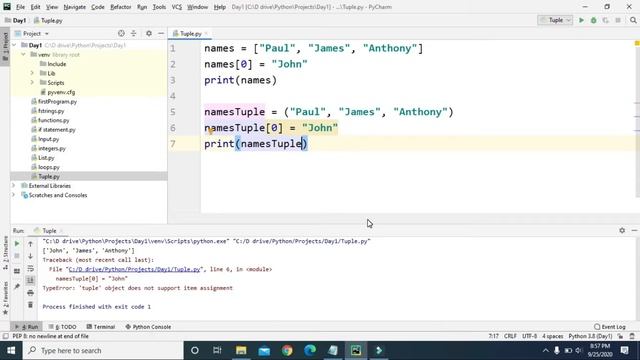Open the Structure side tool window
This screenshot has width=640, height=360.
[x=5, y=252]
